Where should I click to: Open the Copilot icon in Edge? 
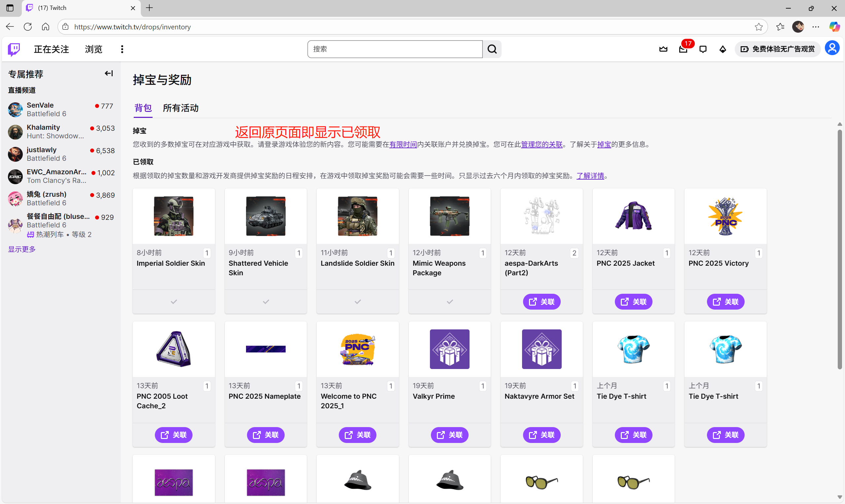[834, 27]
